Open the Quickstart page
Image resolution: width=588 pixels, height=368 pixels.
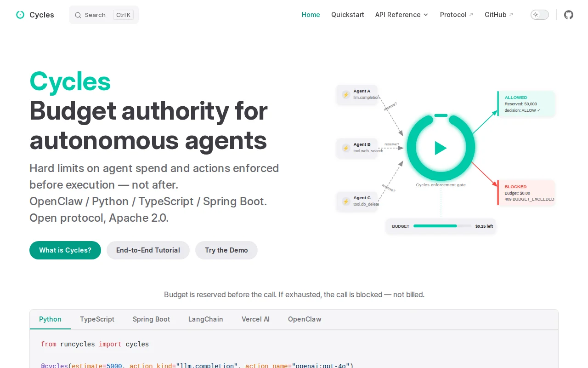tap(348, 15)
